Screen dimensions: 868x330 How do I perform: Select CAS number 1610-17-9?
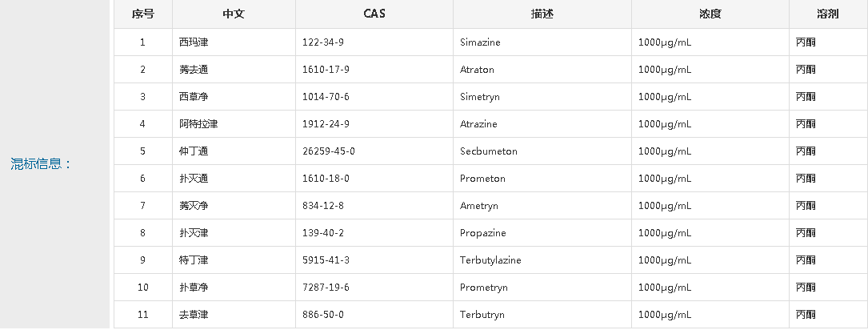pos(326,70)
